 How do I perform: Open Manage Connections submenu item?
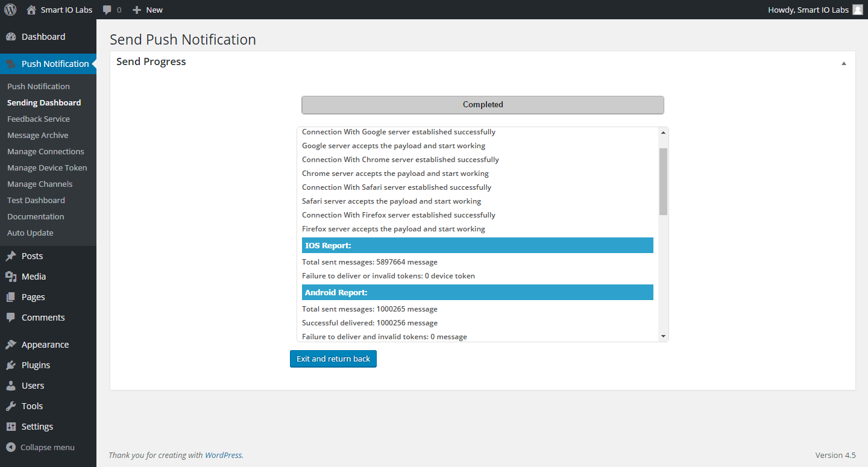(46, 151)
